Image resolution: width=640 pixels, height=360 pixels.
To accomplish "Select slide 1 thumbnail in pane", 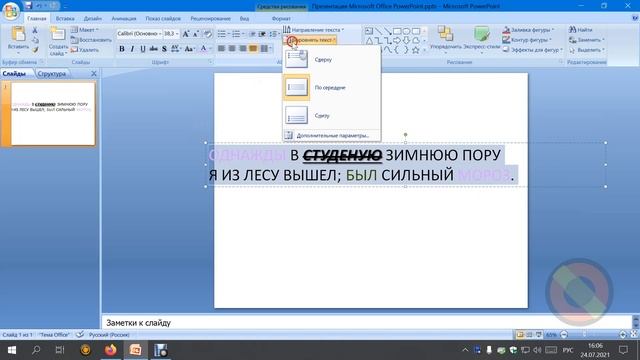I will pos(53,113).
